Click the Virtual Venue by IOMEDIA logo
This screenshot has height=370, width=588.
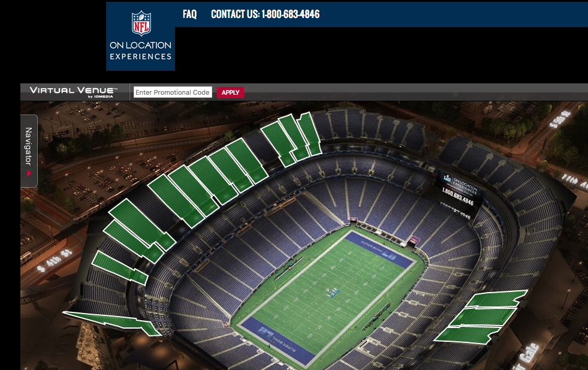pos(73,92)
